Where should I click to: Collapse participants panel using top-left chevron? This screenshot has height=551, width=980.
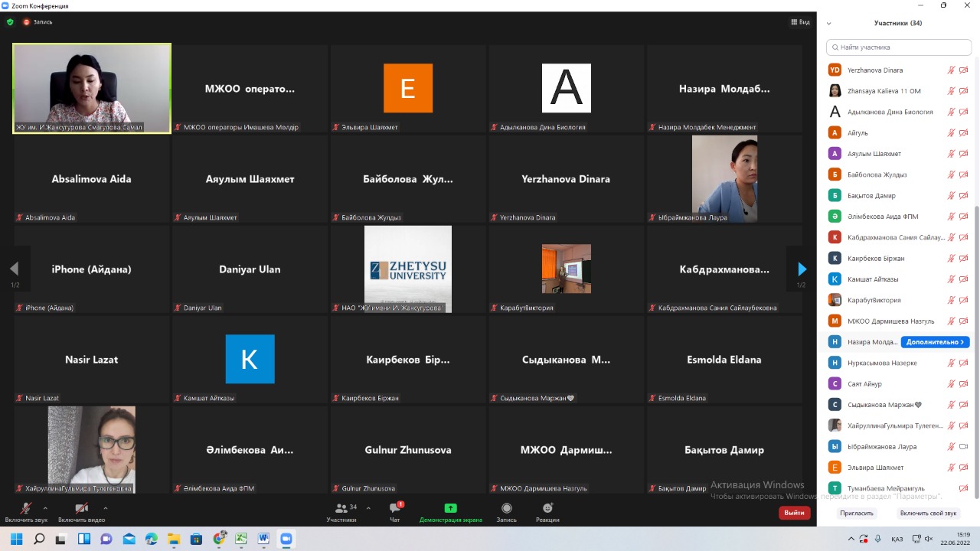[x=828, y=24]
